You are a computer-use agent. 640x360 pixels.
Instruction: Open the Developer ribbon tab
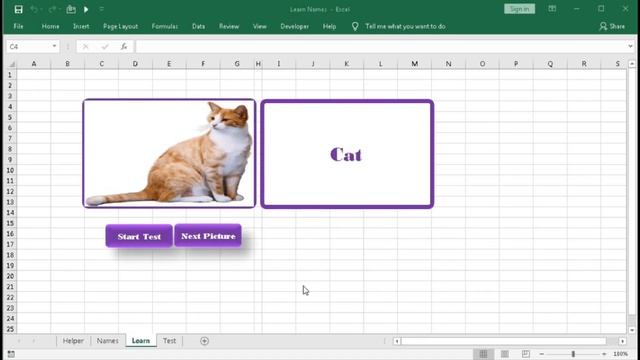pyautogui.click(x=294, y=26)
